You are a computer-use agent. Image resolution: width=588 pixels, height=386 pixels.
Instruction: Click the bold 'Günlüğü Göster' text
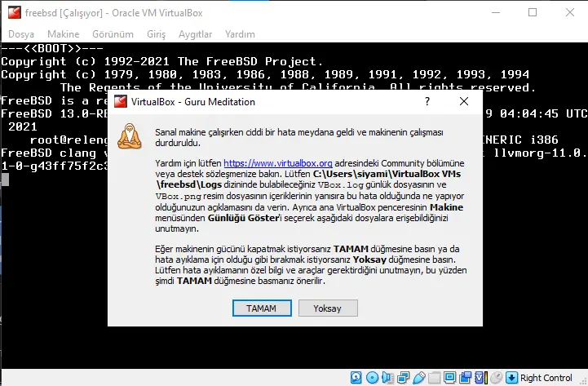coord(243,218)
